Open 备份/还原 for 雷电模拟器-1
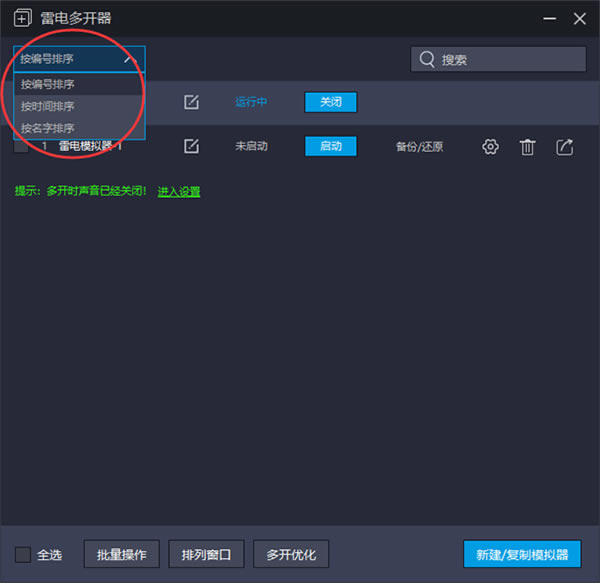Screen dimensions: 600x583 pos(419,147)
